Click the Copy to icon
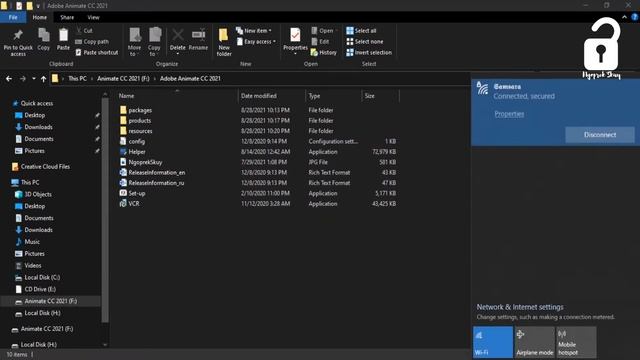Viewport: 640px width, 360px height. click(x=155, y=35)
